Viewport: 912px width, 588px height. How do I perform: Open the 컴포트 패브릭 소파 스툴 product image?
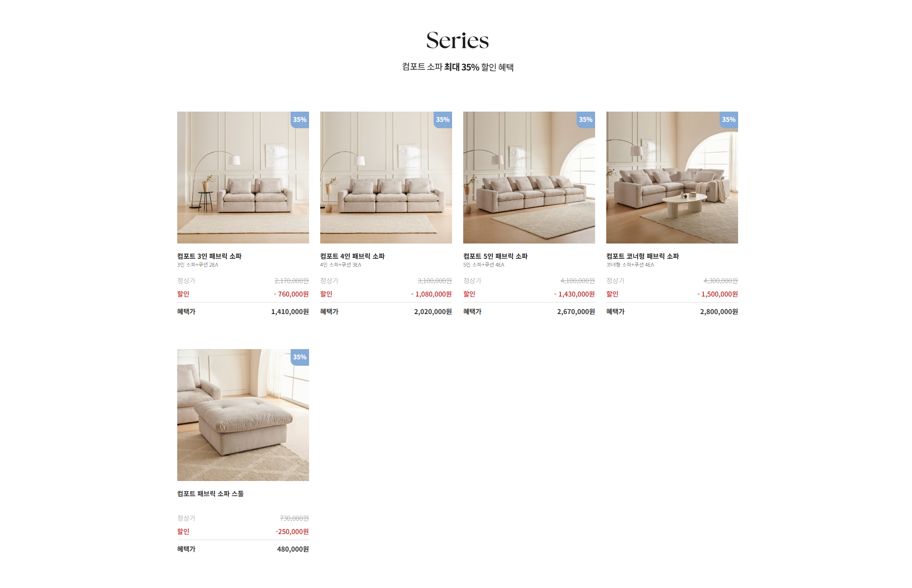pos(243,415)
